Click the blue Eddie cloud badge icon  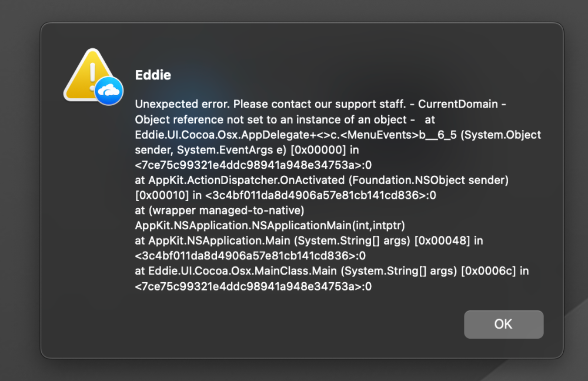pyautogui.click(x=109, y=91)
